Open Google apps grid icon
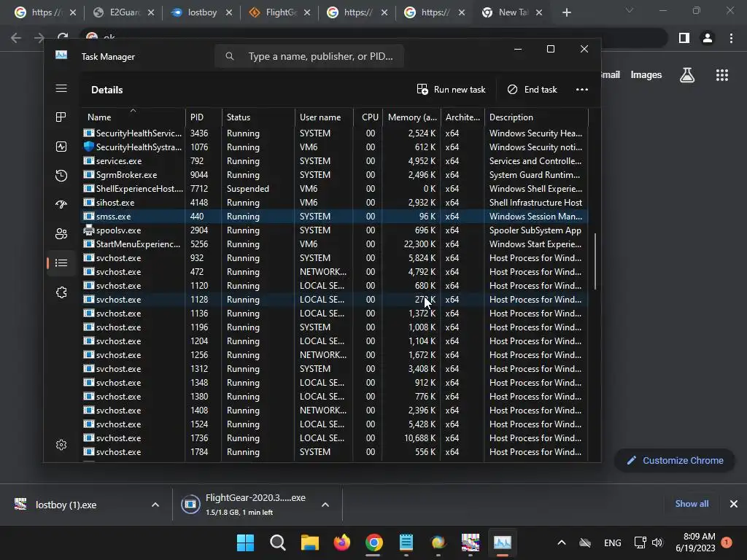 click(x=721, y=75)
